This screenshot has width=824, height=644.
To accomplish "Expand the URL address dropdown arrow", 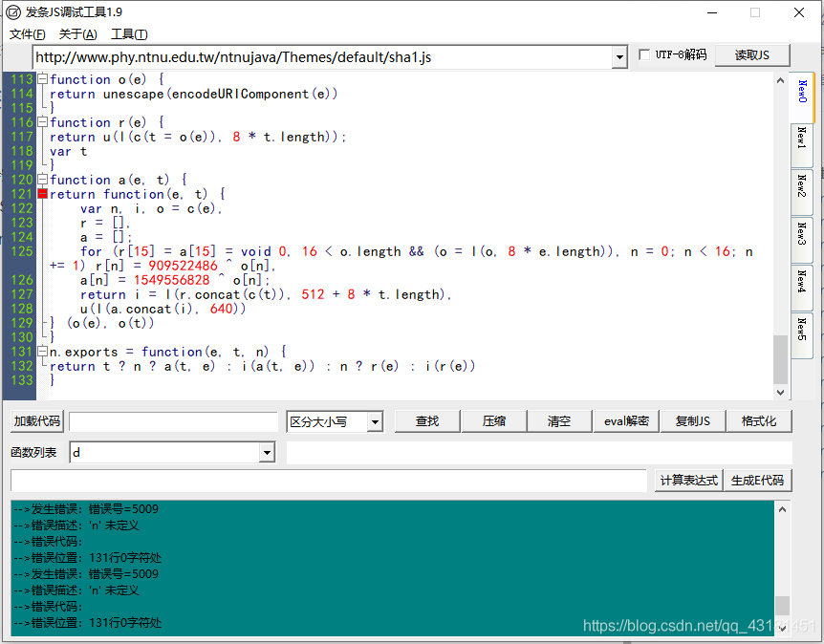I will click(619, 57).
